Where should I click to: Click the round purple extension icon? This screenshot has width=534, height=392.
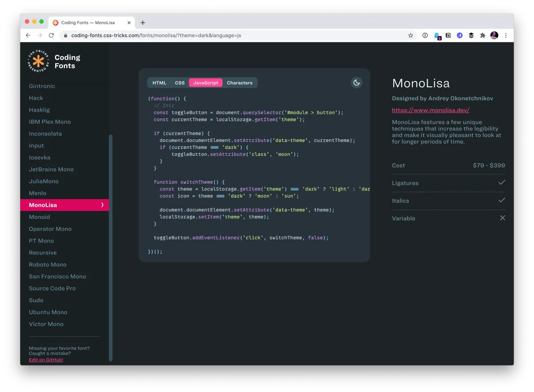coord(460,36)
